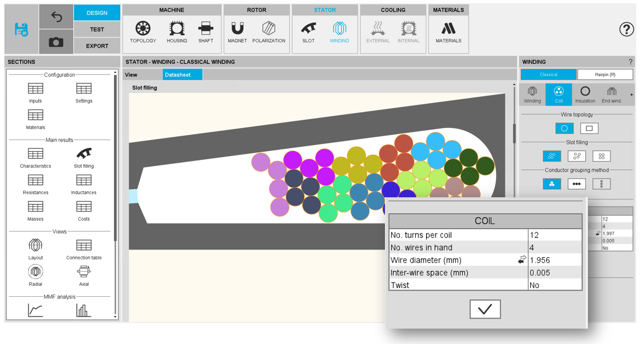The height and width of the screenshot is (344, 644).
Task: Confirm coil settings with checkmark button
Action: pyautogui.click(x=485, y=309)
